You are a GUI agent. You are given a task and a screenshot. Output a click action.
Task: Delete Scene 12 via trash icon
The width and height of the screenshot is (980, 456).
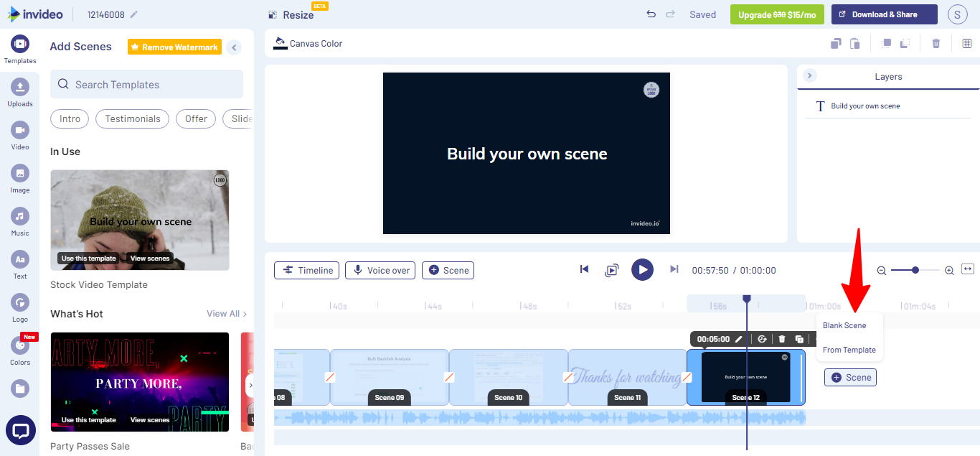pyautogui.click(x=782, y=339)
